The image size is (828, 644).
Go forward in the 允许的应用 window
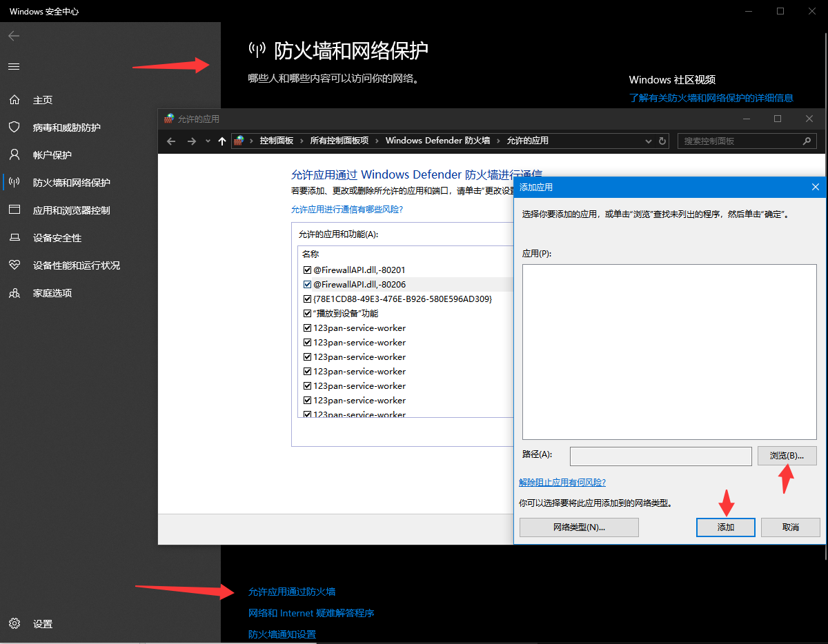pos(192,141)
